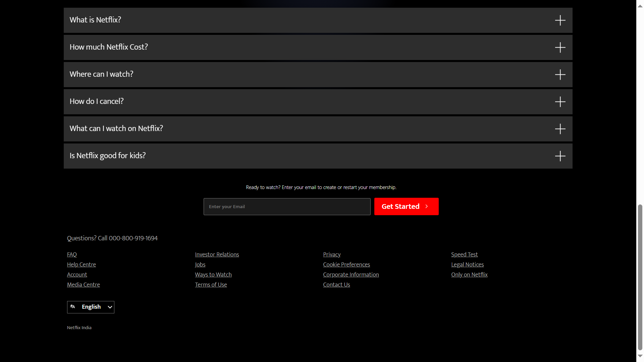Viewport: 644px width, 362px height.
Task: Click the Enter your Email field
Action: [x=287, y=206]
